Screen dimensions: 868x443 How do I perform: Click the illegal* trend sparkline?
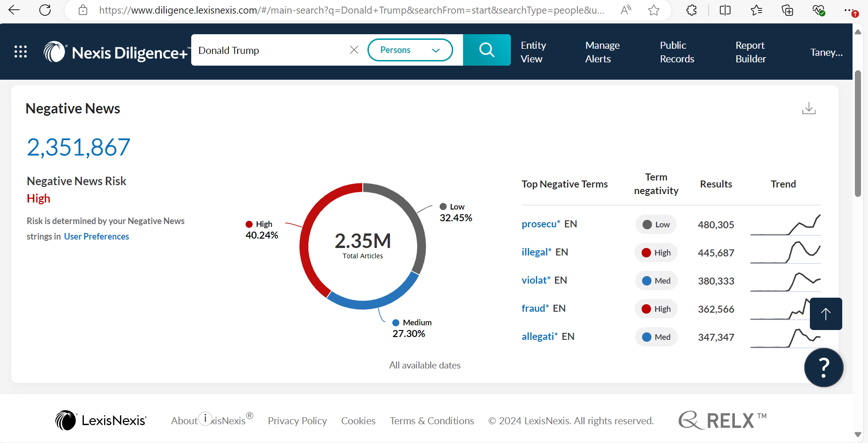click(x=786, y=253)
